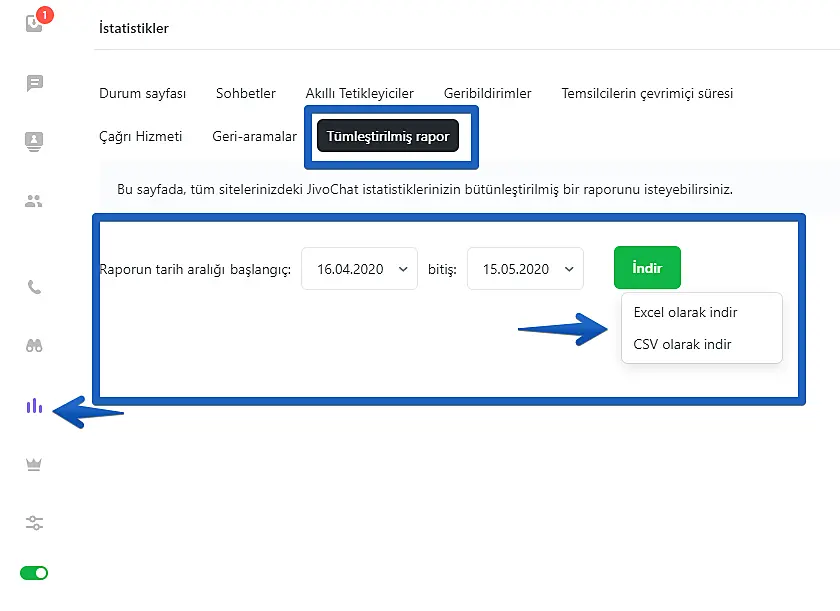This screenshot has height=611, width=840.
Task: Click the crown upgrade icon
Action: 35,464
